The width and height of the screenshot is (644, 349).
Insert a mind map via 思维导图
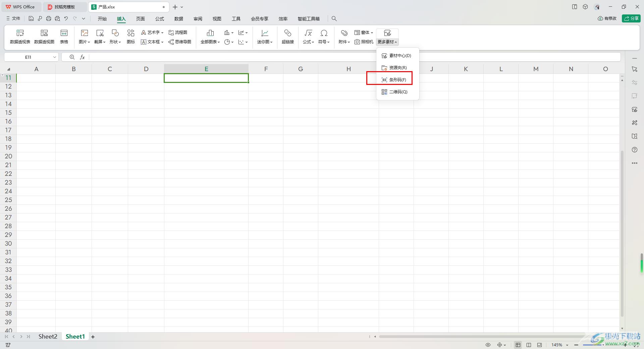click(180, 42)
